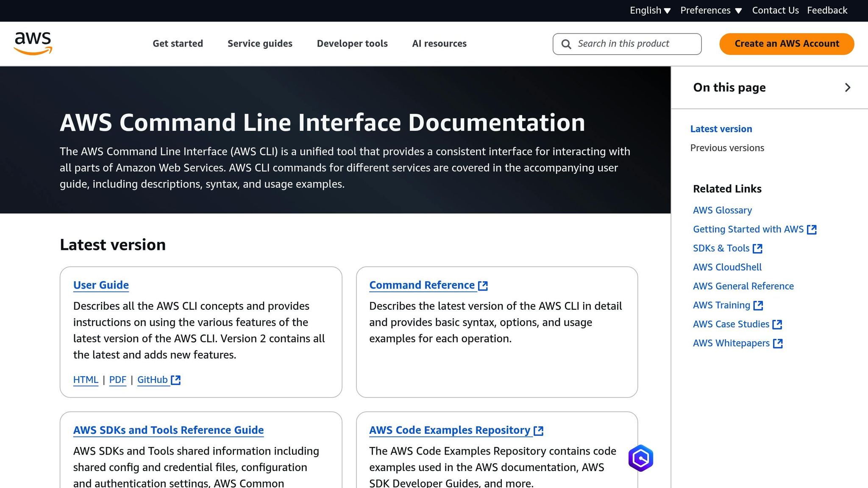The width and height of the screenshot is (868, 488).
Task: Click external-link icon beside AWS Whitepapers
Action: (778, 344)
